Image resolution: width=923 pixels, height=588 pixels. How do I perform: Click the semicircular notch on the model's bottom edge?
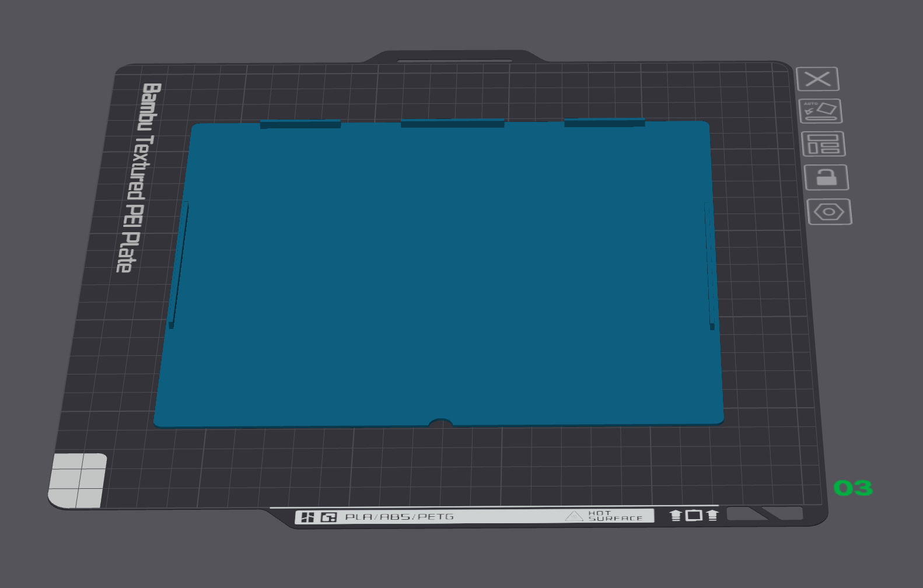[440, 423]
